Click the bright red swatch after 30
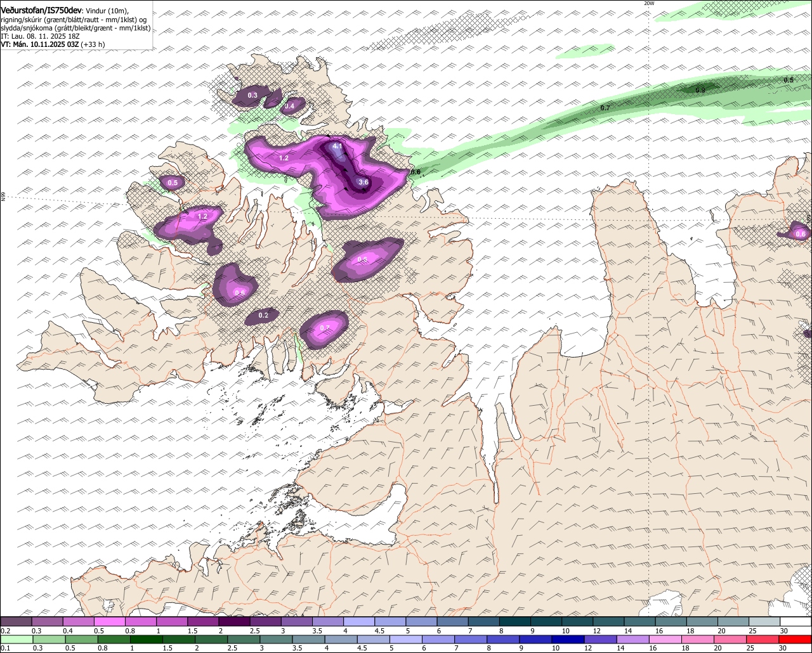812x653 pixels. 796,640
